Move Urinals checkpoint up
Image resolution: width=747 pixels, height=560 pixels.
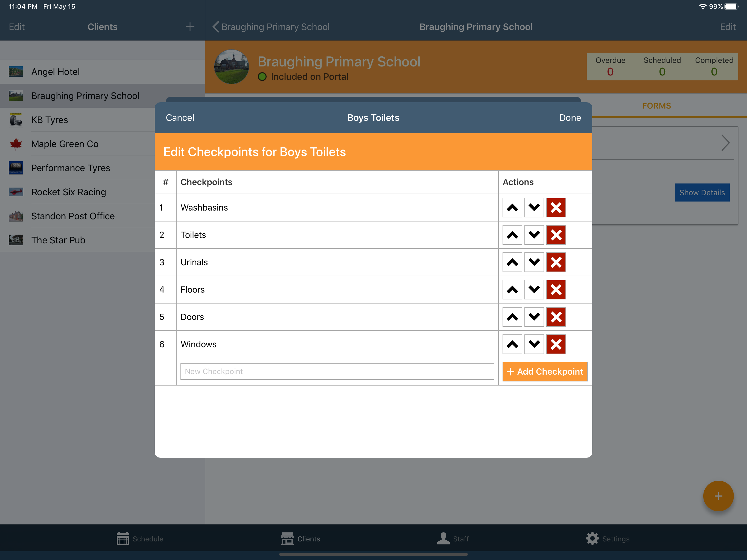tap(512, 262)
